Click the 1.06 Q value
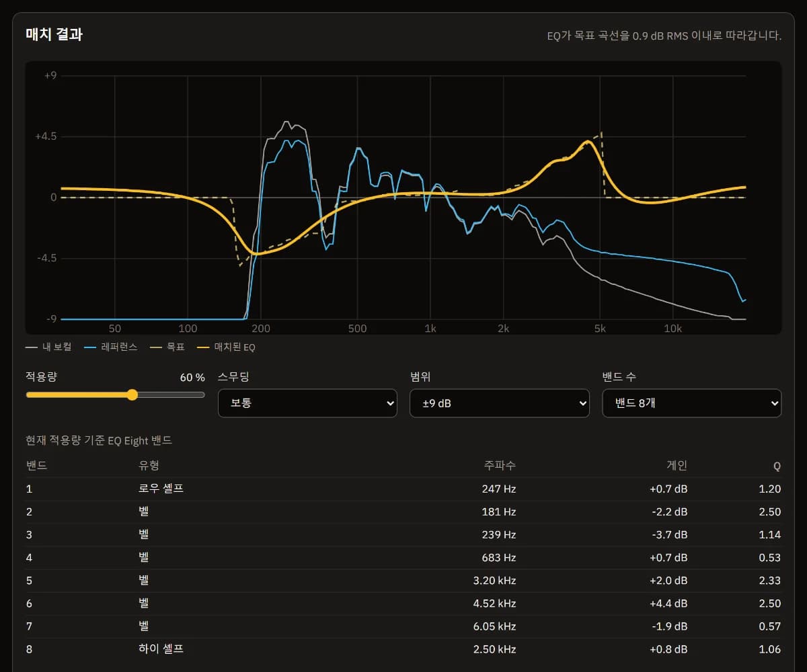This screenshot has width=807, height=672. coord(770,649)
